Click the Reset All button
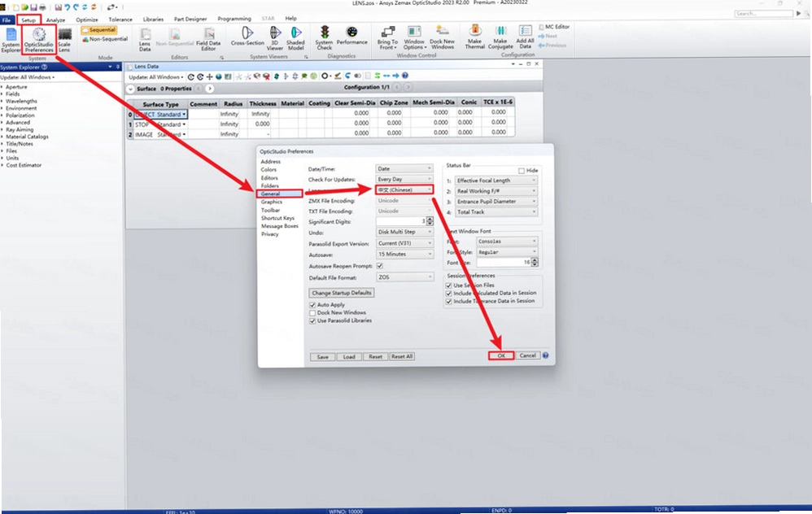 click(x=402, y=357)
